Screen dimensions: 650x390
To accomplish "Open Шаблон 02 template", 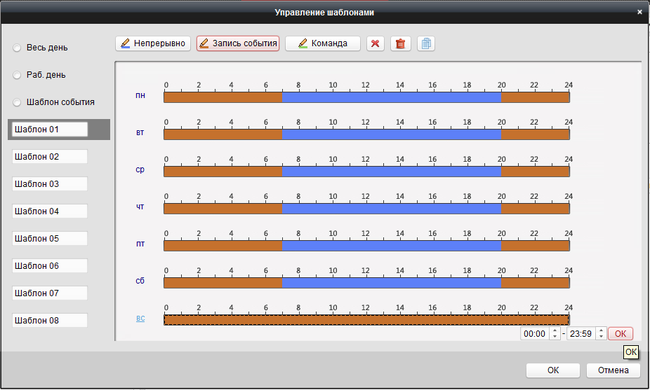I will pyautogui.click(x=50, y=157).
